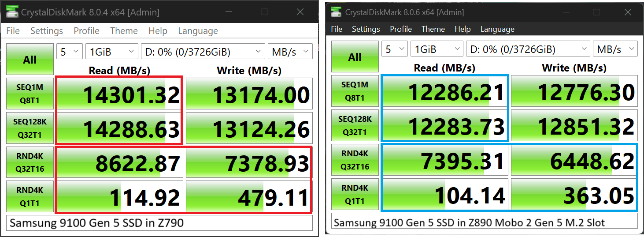Start SEQ1M Q8T1 test in left window

pos(30,94)
